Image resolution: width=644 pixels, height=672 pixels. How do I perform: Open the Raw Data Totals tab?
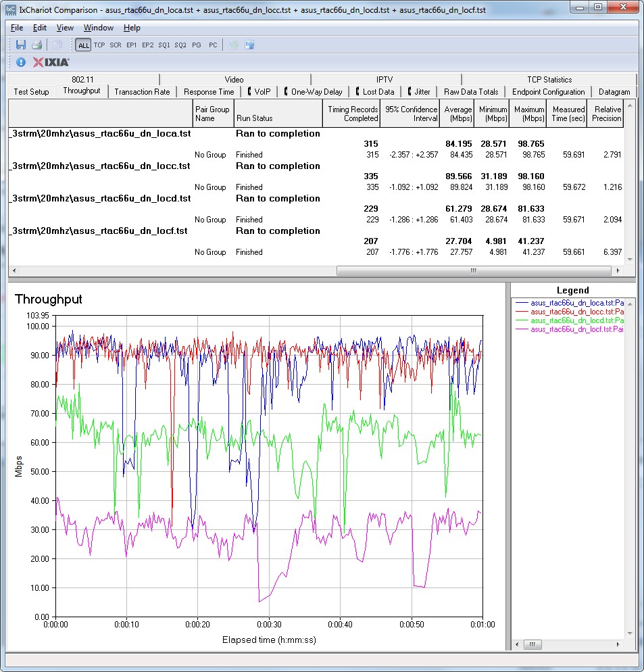pyautogui.click(x=471, y=92)
